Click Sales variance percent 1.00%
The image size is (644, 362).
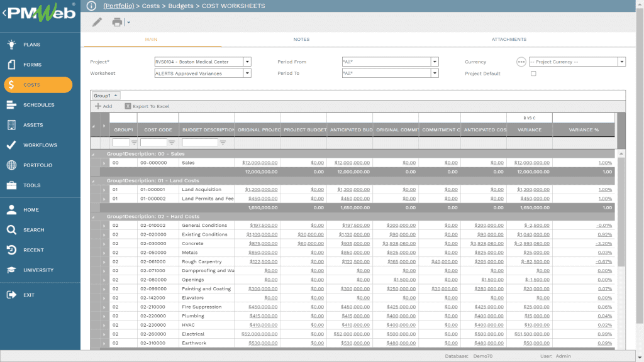pyautogui.click(x=605, y=163)
